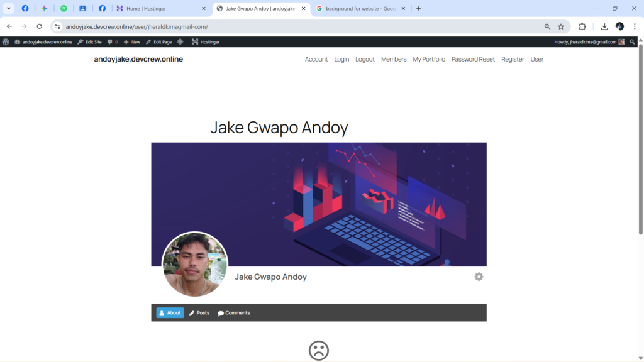644x362 pixels.
Task: Click the WordPress logo in admin bar
Action: pos(6,42)
